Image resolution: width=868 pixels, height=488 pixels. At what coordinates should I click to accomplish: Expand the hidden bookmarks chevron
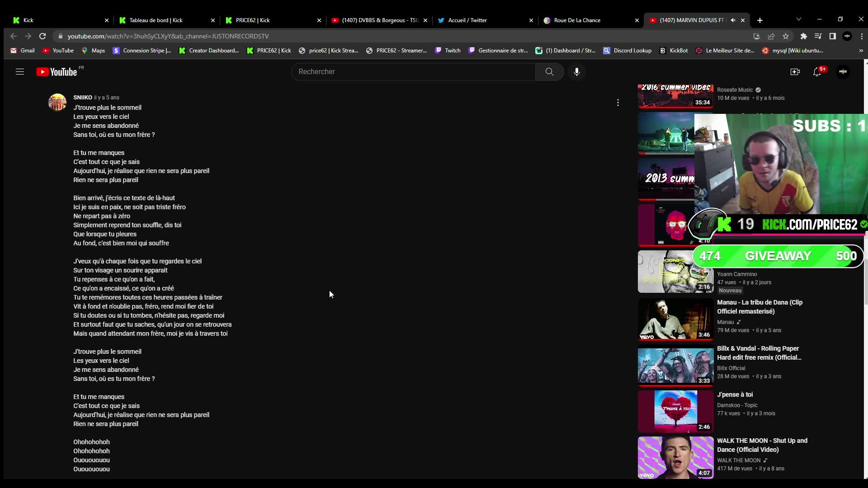coord(861,51)
